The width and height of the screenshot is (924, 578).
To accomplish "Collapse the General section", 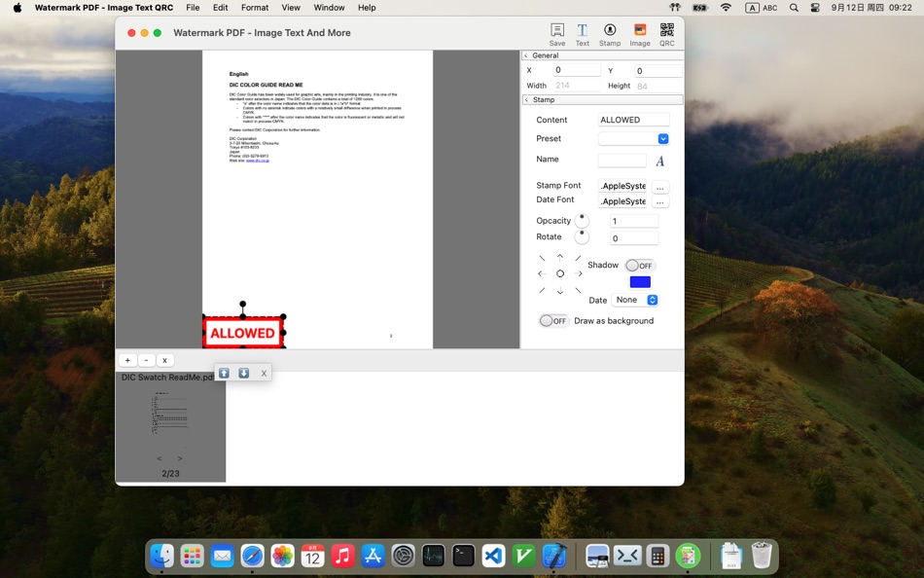I will (x=525, y=55).
